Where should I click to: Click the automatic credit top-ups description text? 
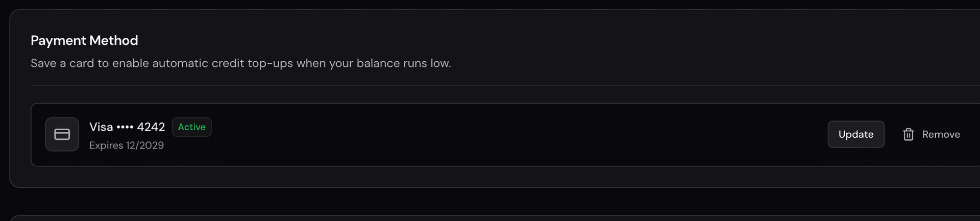point(241,63)
